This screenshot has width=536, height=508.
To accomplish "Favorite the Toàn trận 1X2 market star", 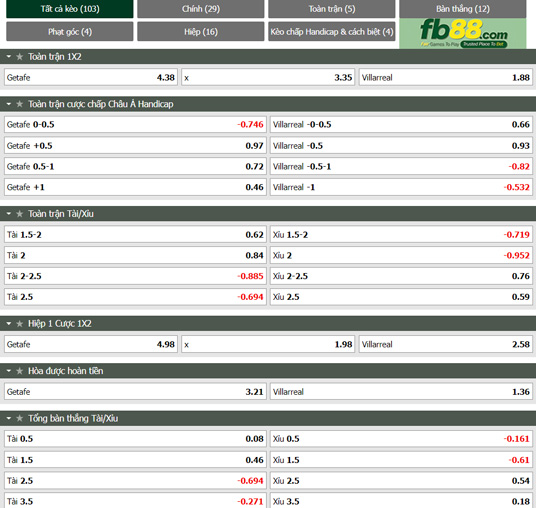I will point(19,57).
